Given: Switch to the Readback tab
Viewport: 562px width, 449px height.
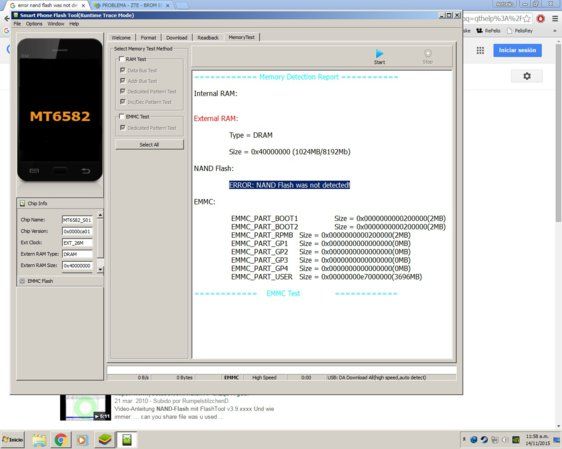Looking at the screenshot, I should (208, 38).
